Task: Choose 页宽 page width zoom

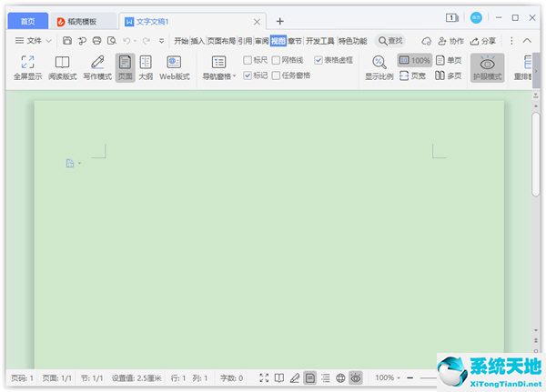Action: pyautogui.click(x=412, y=75)
